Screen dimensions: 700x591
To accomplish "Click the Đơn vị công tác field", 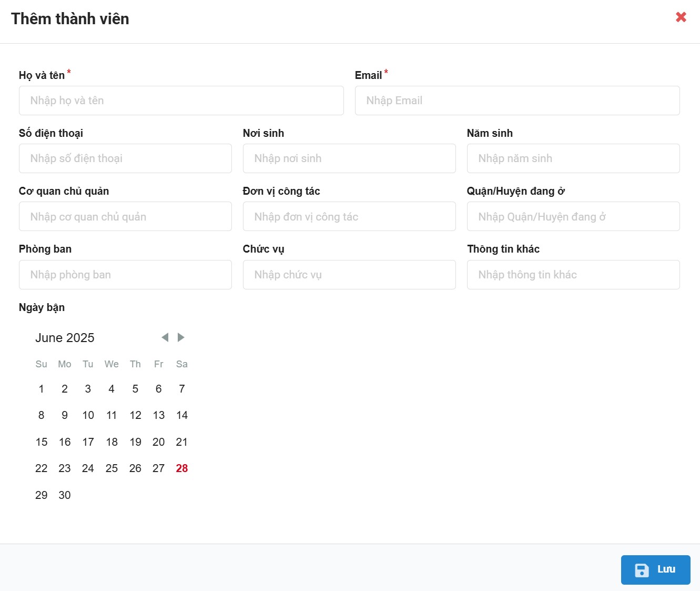I will (349, 216).
